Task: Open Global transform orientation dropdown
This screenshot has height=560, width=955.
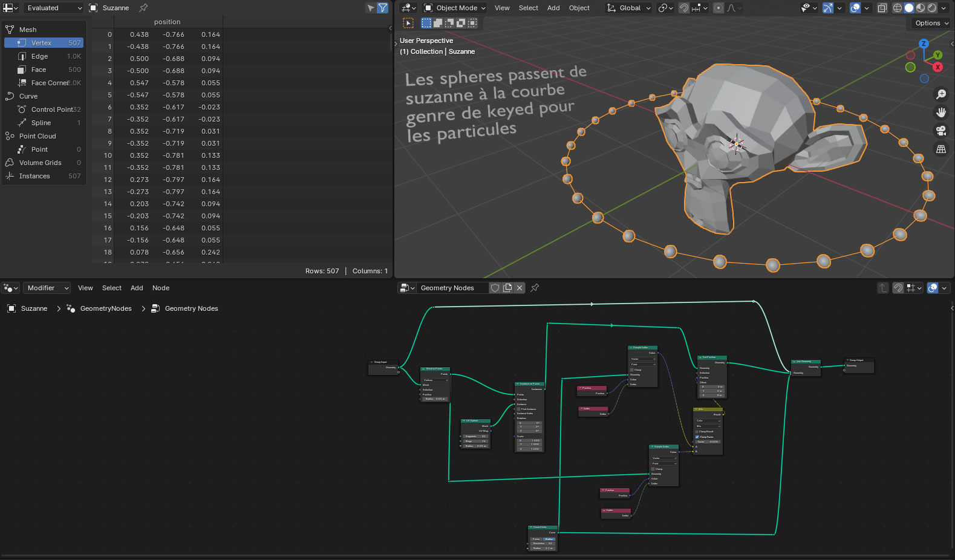Action: tap(628, 8)
